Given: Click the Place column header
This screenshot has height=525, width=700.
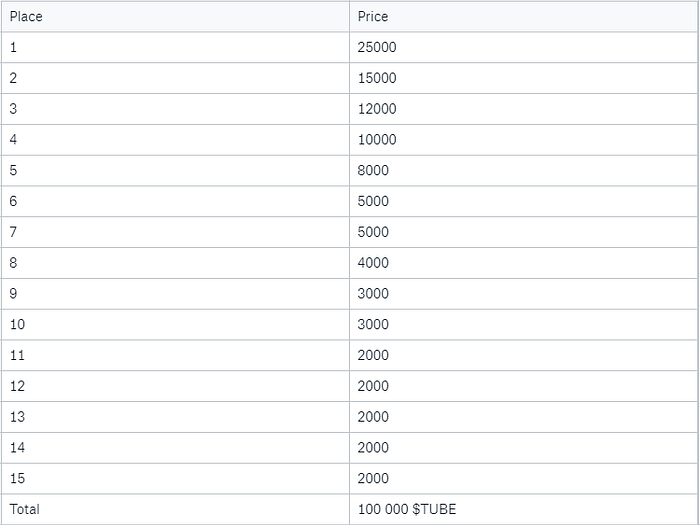Looking at the screenshot, I should tap(175, 17).
